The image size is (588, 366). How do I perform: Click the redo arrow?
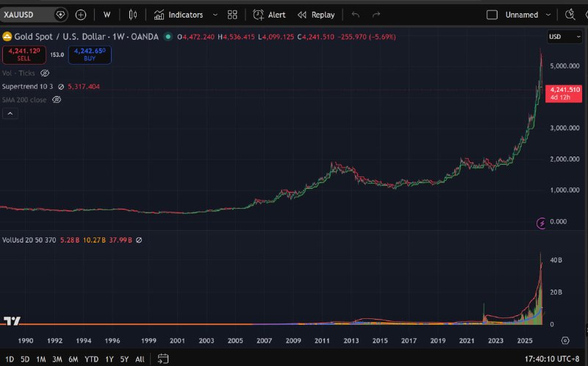click(376, 15)
